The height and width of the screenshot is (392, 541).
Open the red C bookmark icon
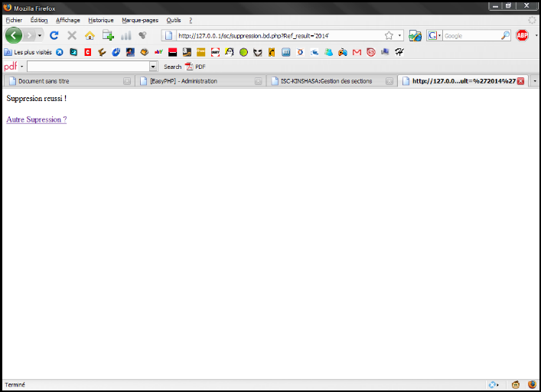(x=88, y=52)
